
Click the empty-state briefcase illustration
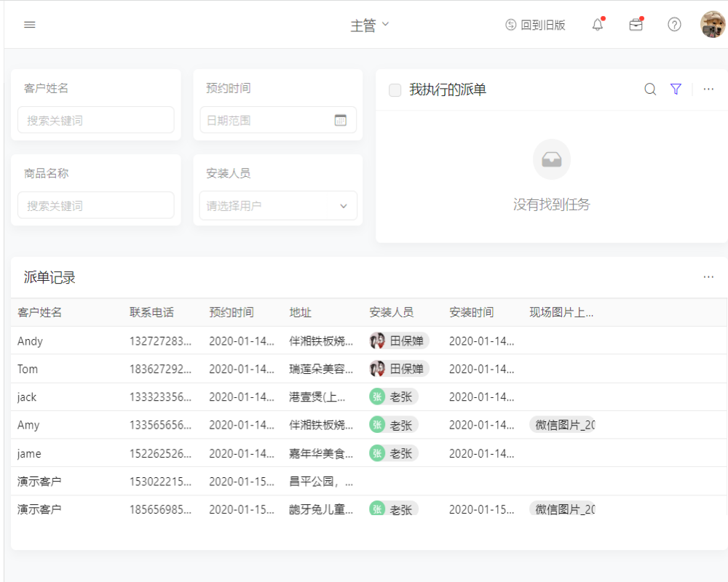click(x=552, y=159)
